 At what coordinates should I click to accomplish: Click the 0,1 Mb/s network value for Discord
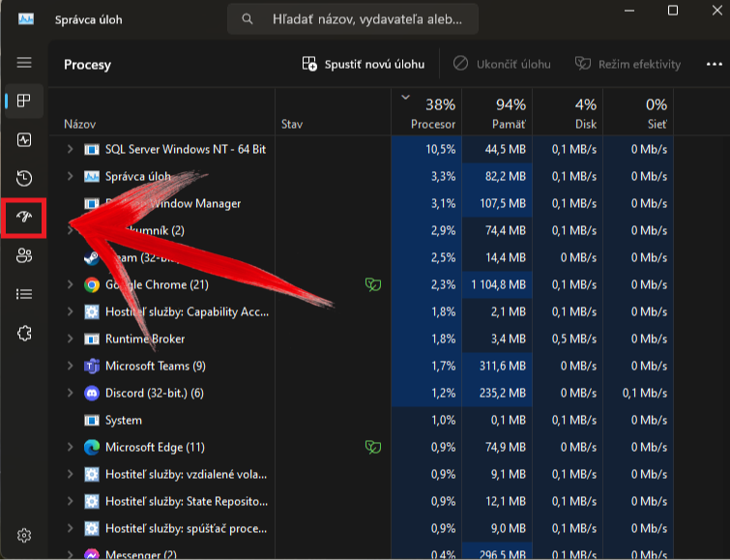[x=644, y=394]
